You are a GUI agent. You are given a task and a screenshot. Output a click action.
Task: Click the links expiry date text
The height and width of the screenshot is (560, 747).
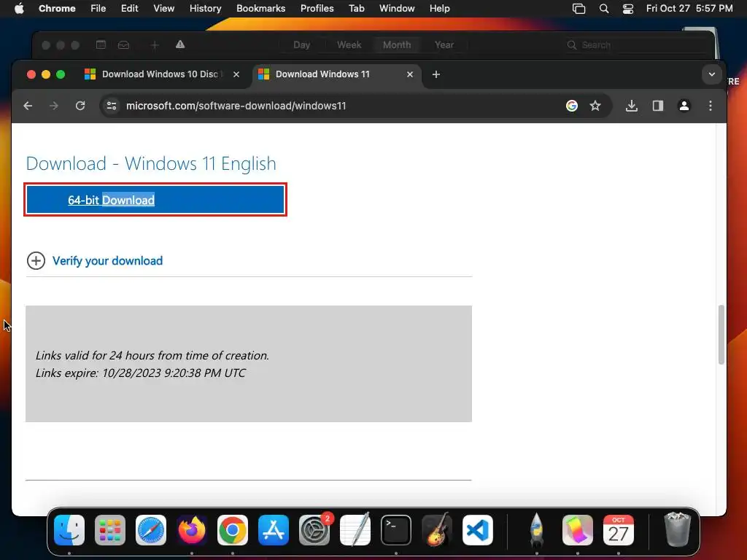(141, 373)
